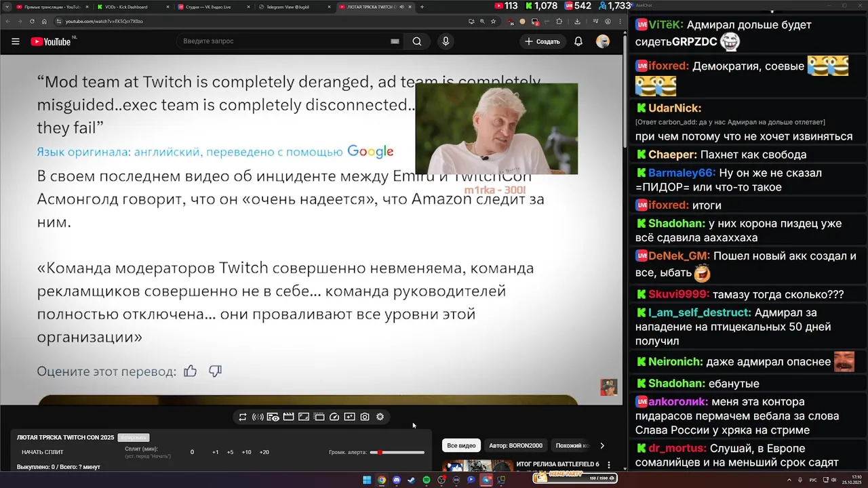868x488 pixels.
Task: Click the clapperboard cinema mode icon
Action: click(x=288, y=417)
